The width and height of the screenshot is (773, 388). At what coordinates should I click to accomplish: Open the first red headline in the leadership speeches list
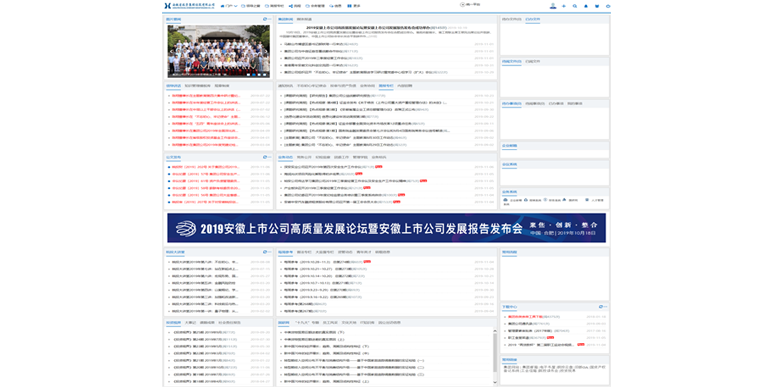[206, 96]
